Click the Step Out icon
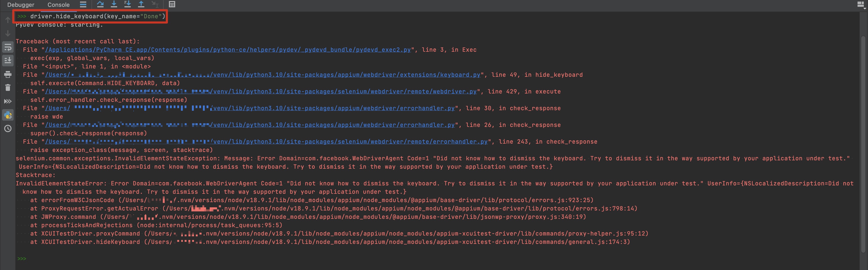 (141, 4)
